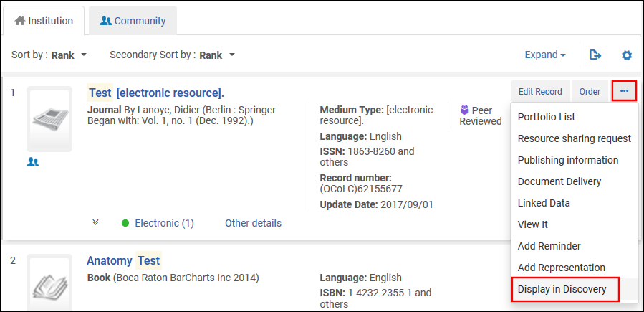Click the Order button
The width and height of the screenshot is (644, 312).
click(x=590, y=91)
